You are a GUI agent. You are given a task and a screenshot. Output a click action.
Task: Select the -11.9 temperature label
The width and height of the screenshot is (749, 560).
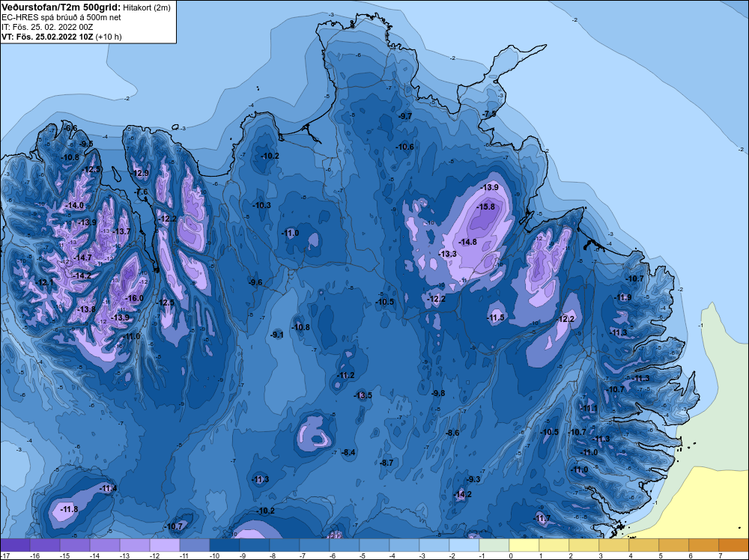pos(622,297)
